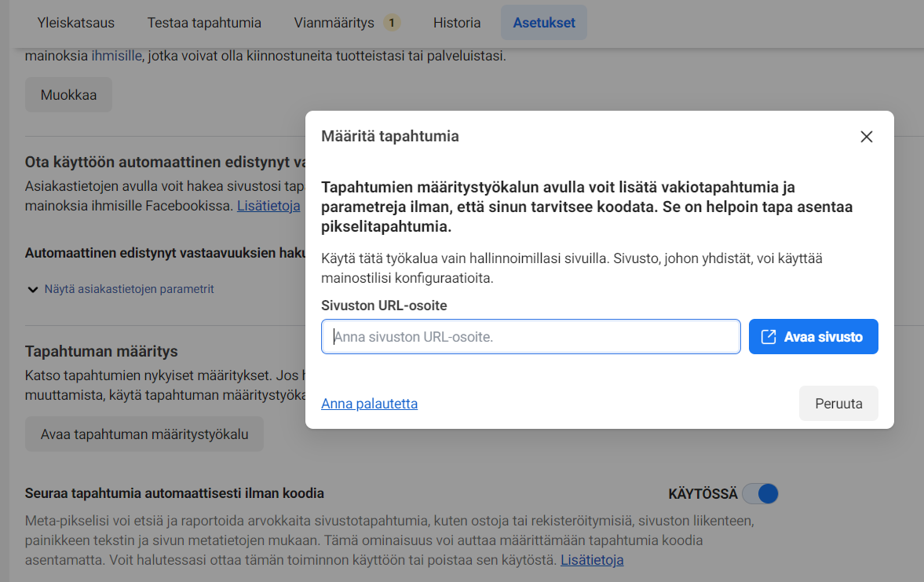Click the chevron beside Näytä asiakastietojen parametrit

point(33,289)
